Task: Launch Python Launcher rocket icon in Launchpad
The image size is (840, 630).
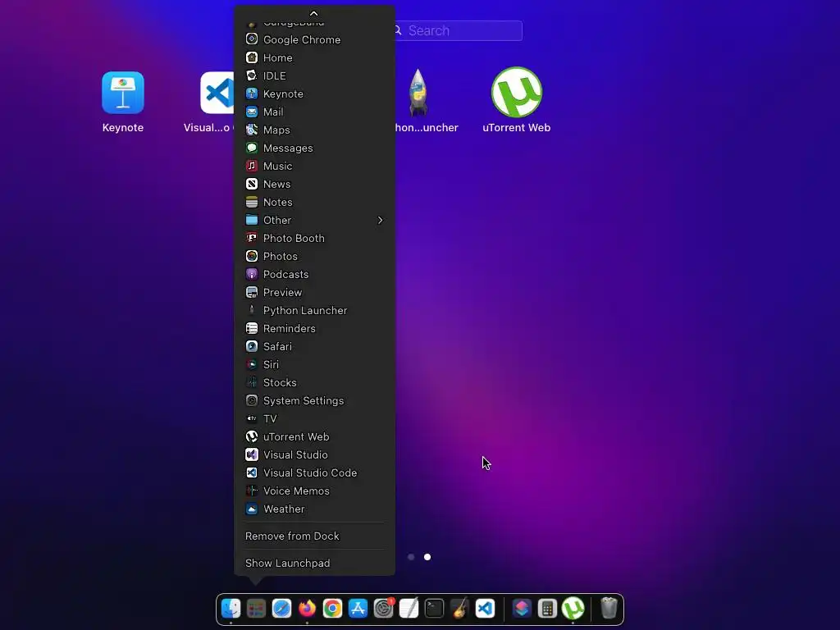Action: click(418, 92)
